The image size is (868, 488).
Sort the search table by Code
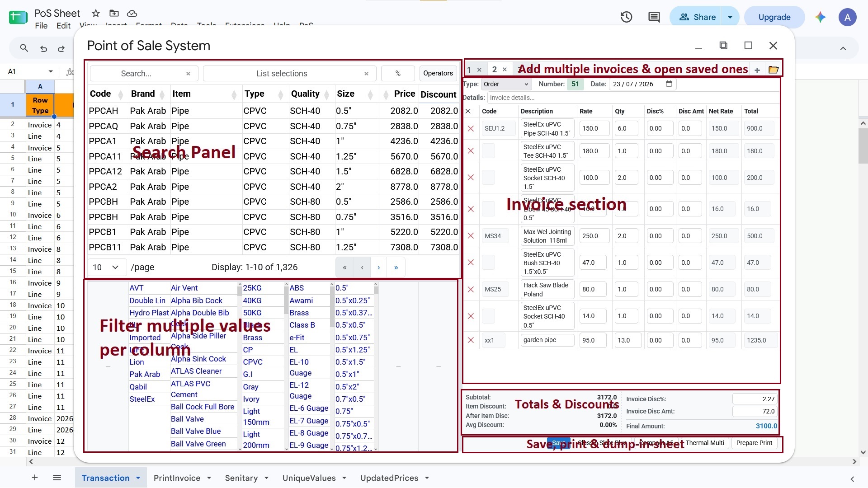[x=121, y=95]
